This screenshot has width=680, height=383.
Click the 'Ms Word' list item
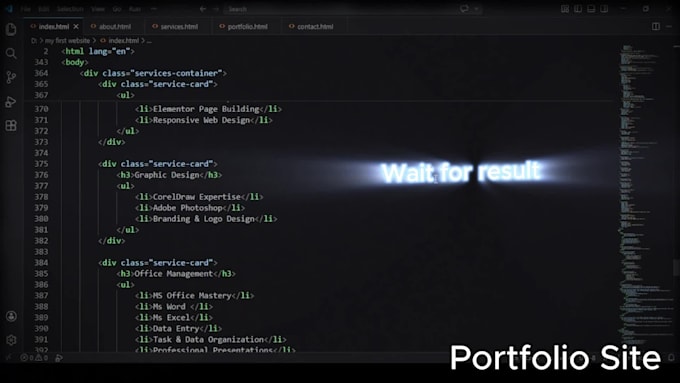click(169, 307)
